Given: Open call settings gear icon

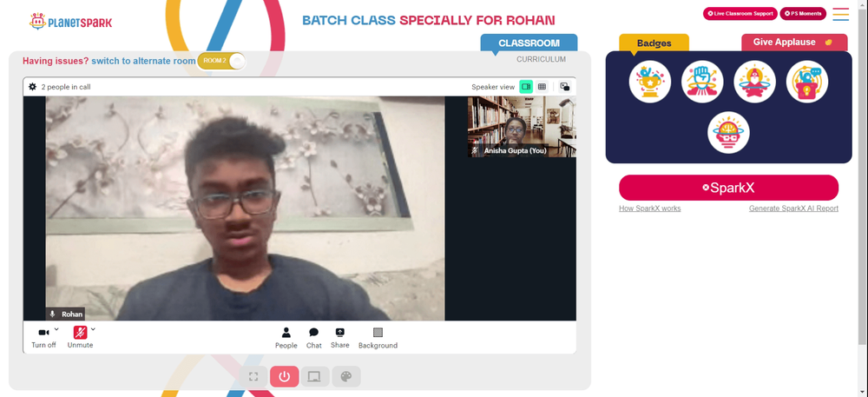Looking at the screenshot, I should pyautogui.click(x=33, y=87).
